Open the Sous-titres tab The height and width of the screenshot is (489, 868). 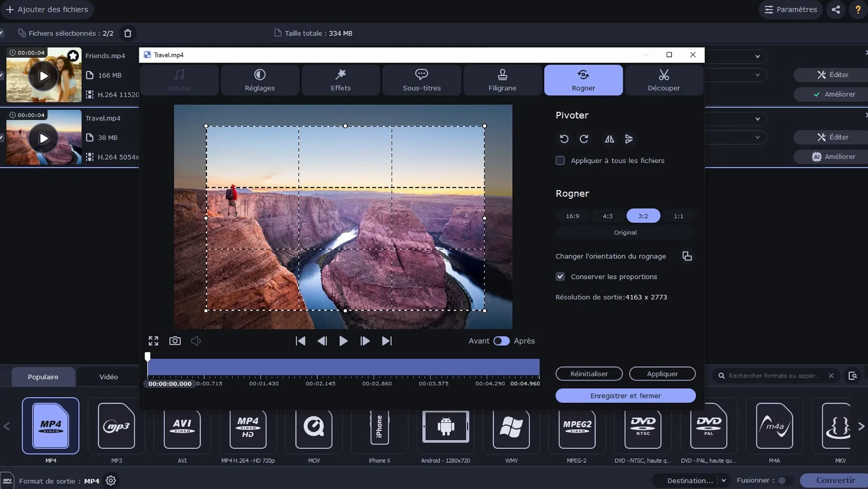click(422, 80)
